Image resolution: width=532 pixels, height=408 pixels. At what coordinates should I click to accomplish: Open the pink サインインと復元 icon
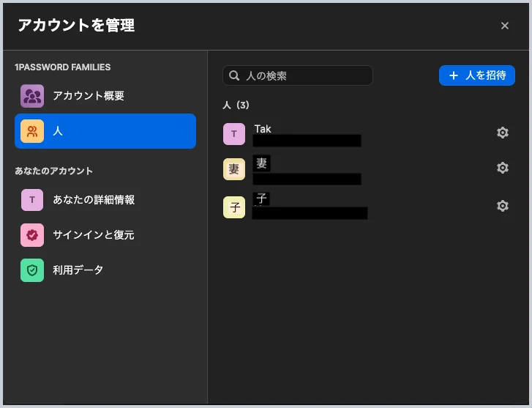pos(32,235)
